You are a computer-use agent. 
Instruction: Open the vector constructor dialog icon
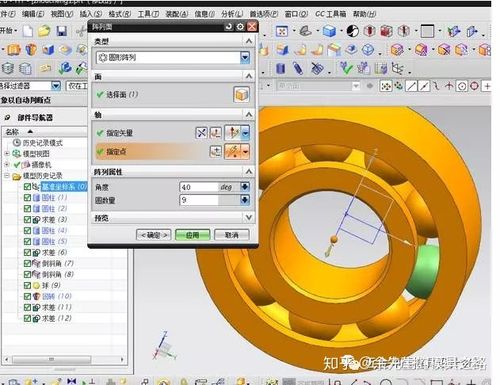pos(215,133)
